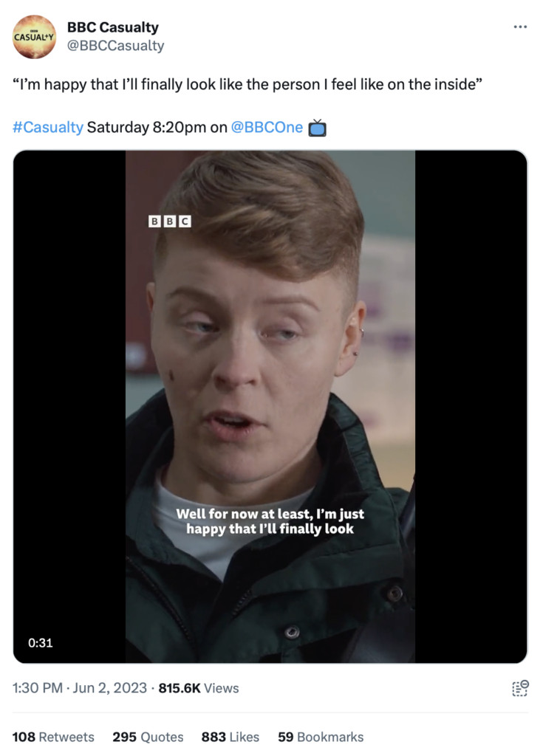Open the three-dot More menu on tweet
Viewport: 543px width, 756px height.
tap(520, 27)
